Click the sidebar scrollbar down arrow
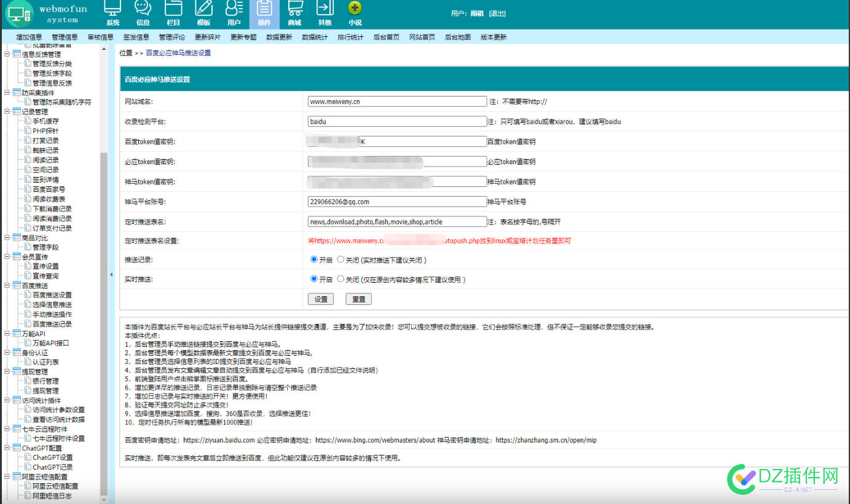 pyautogui.click(x=104, y=499)
